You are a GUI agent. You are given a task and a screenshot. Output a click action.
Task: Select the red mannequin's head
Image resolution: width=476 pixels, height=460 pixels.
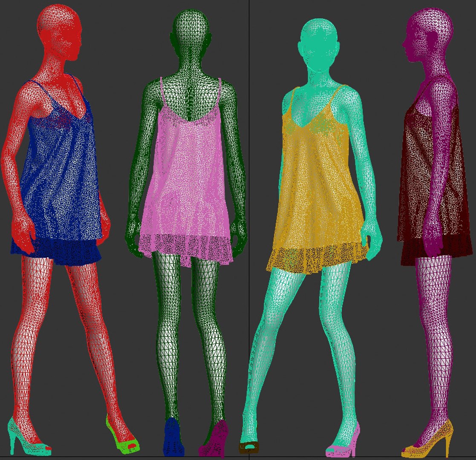(59, 32)
